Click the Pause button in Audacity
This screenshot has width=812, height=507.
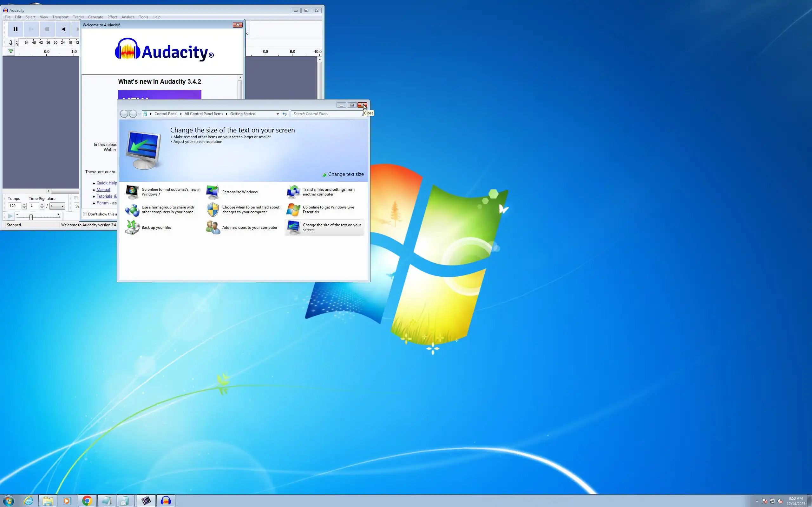(x=16, y=29)
